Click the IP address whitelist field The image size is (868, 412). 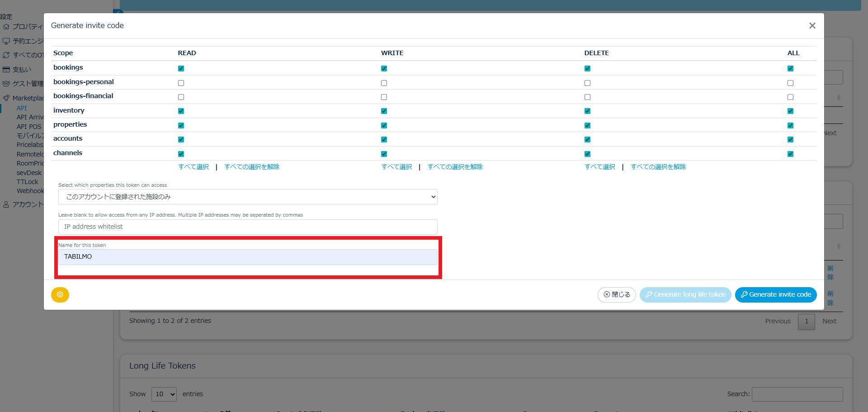(x=248, y=227)
